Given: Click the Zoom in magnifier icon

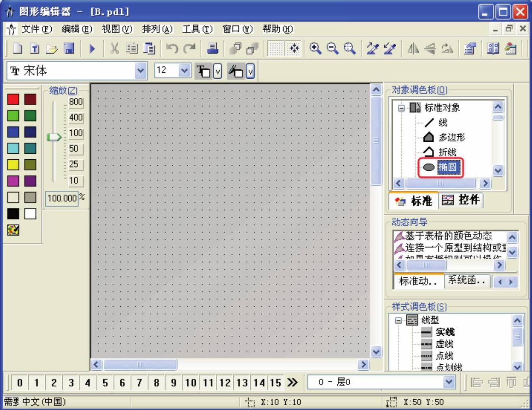Looking at the screenshot, I should [315, 48].
